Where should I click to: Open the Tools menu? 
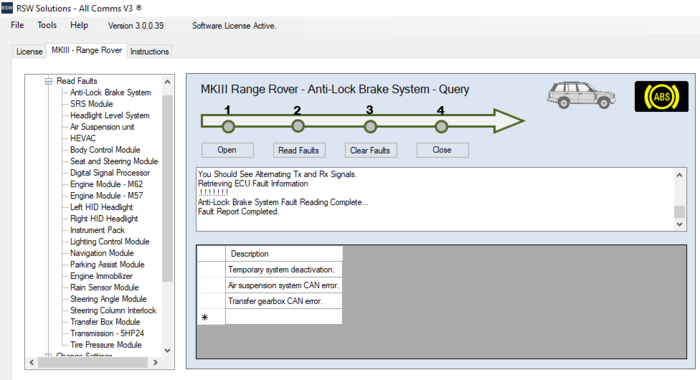click(x=47, y=25)
